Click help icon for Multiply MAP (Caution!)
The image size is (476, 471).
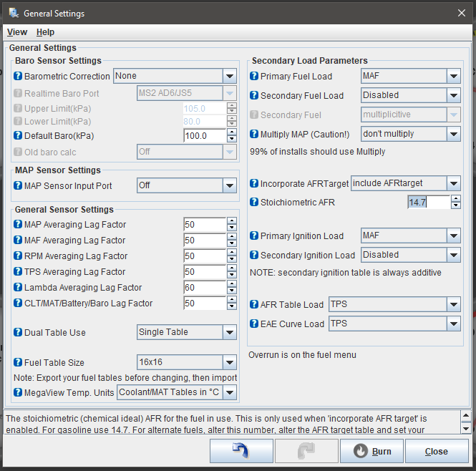(x=254, y=134)
